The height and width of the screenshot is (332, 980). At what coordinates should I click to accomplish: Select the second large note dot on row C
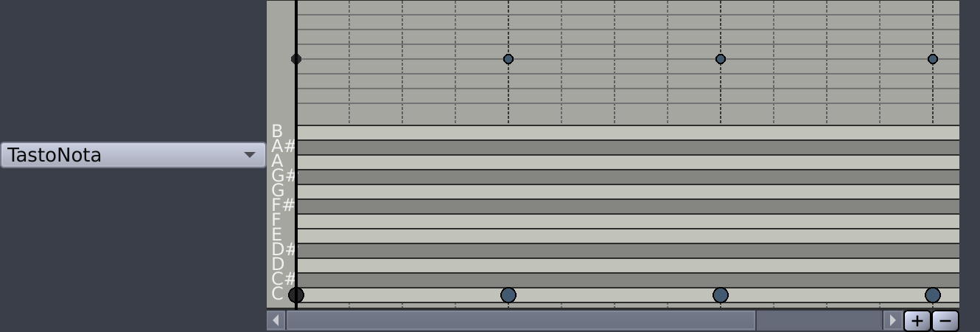(508, 295)
